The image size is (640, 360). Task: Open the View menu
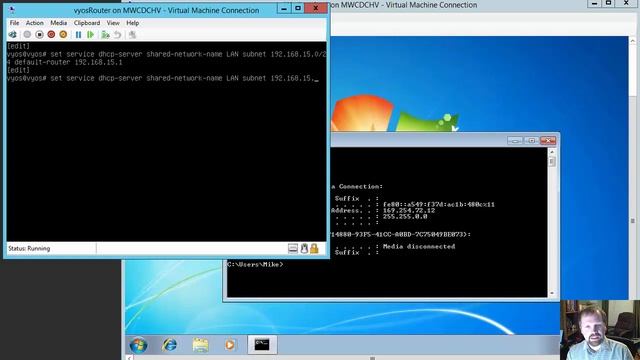pos(113,23)
